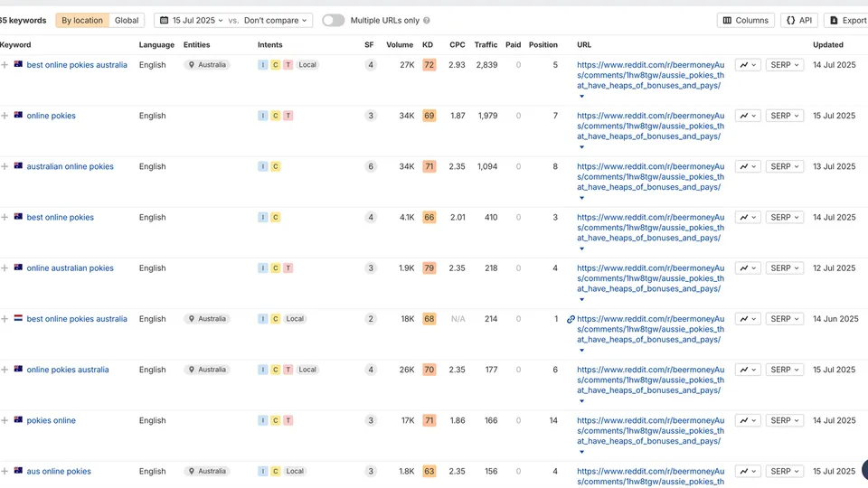Screen dimensions: 868x488
Task: Click plus icon beside 'online pokies australia'
Action: (5, 370)
